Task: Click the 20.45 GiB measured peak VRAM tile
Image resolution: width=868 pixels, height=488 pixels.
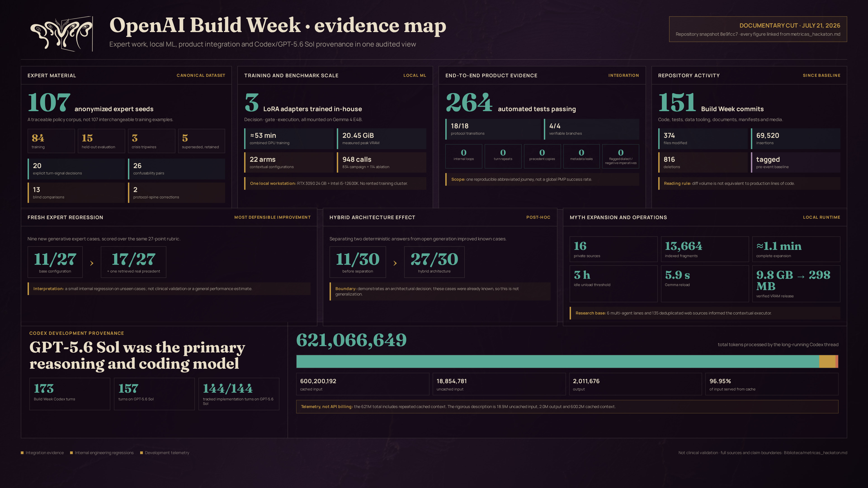Action: point(381,139)
